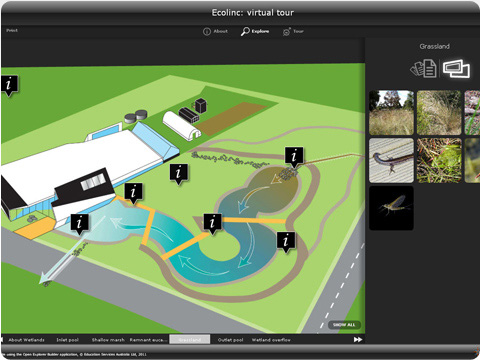This screenshot has height=360, width=480.
Task: Open the tussock grass close-up thumbnail
Action: 439,113
